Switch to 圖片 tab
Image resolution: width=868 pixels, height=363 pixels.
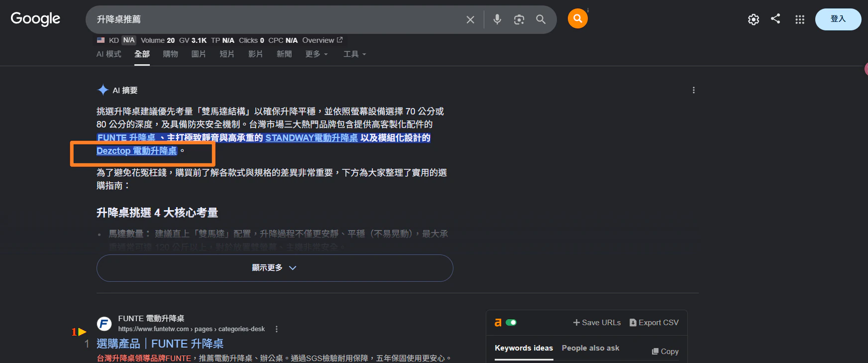tap(199, 54)
